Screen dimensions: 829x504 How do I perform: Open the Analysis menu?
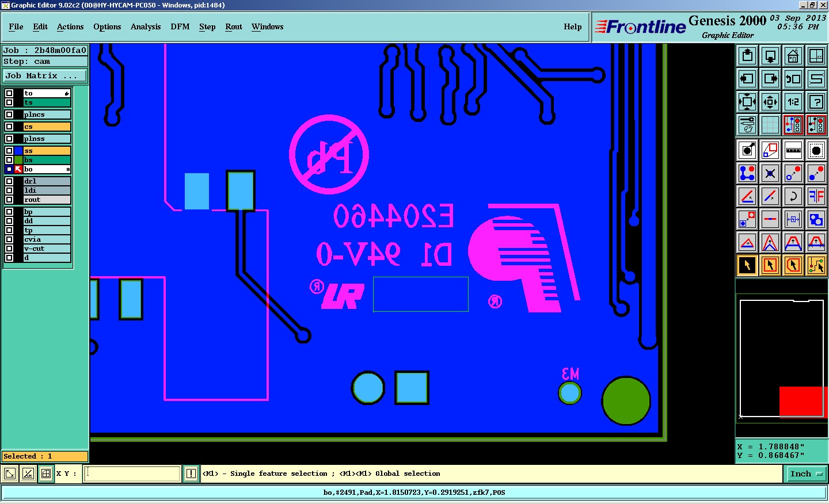(146, 26)
